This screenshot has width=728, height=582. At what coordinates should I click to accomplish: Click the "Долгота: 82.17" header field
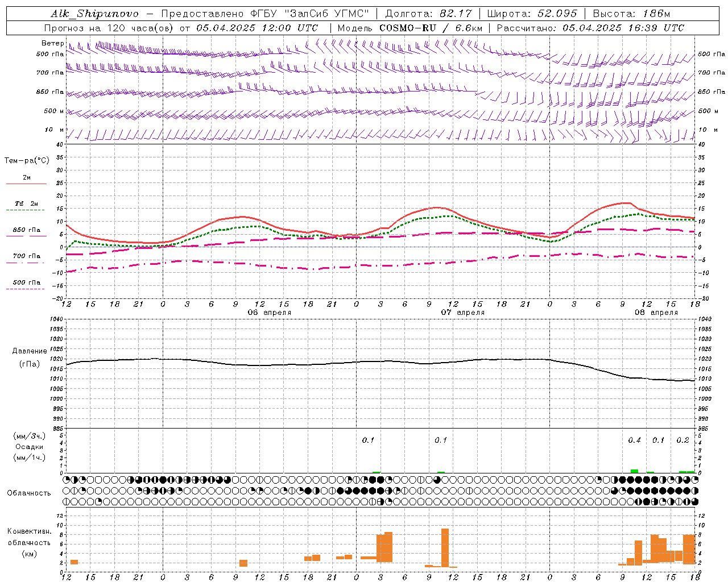(429, 14)
